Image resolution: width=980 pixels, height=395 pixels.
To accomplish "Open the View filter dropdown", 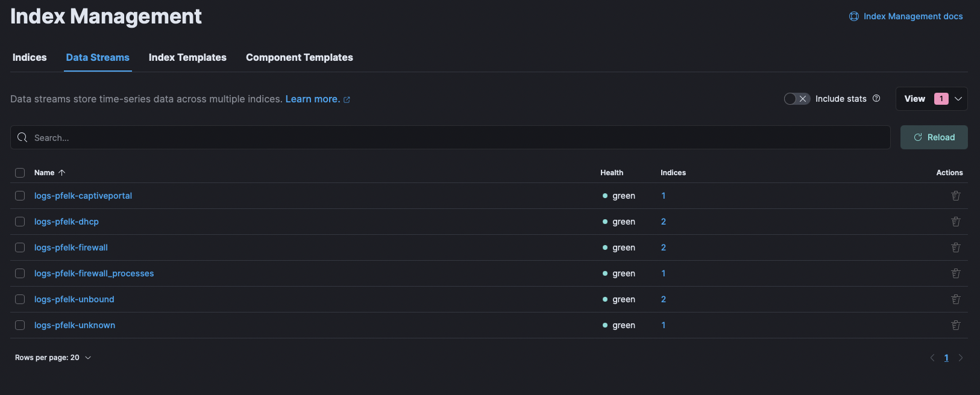I will pos(931,99).
